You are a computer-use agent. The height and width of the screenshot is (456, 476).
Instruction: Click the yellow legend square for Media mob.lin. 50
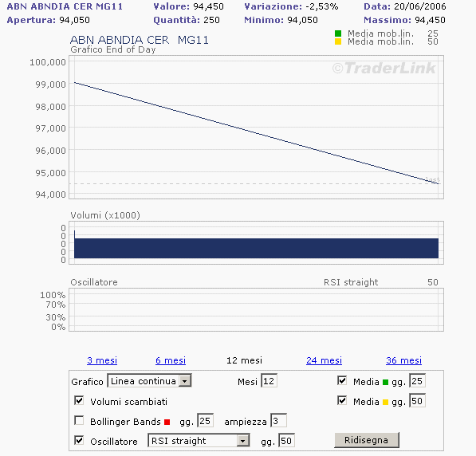click(x=338, y=41)
